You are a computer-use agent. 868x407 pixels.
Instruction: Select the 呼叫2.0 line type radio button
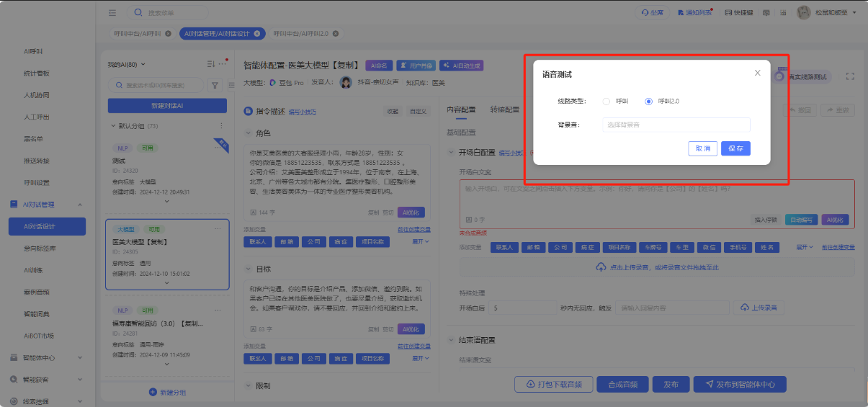pyautogui.click(x=648, y=102)
